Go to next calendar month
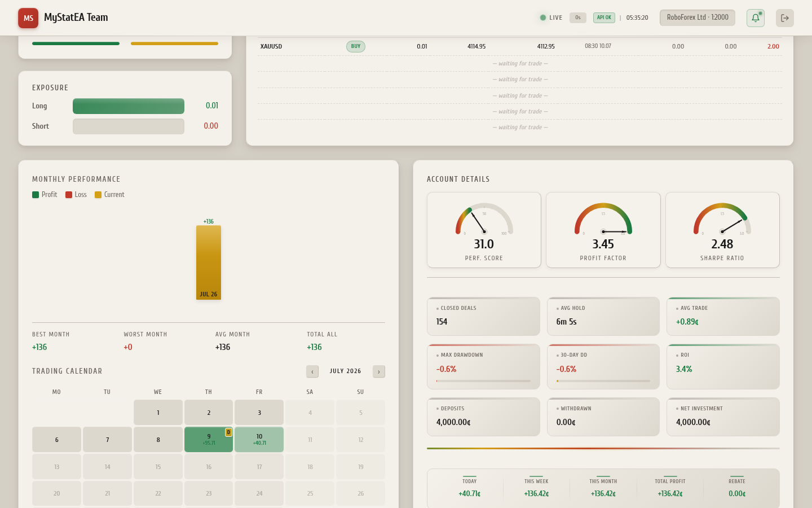 (x=379, y=371)
